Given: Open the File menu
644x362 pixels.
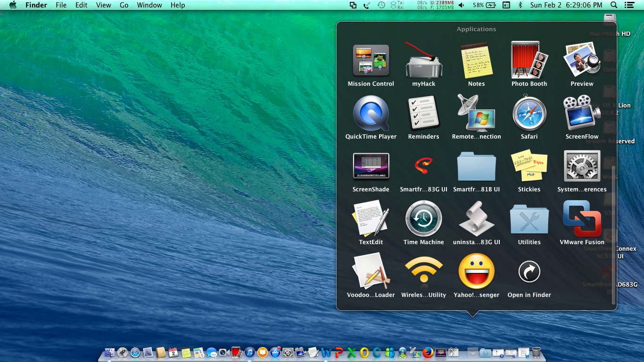Looking at the screenshot, I should (x=61, y=5).
